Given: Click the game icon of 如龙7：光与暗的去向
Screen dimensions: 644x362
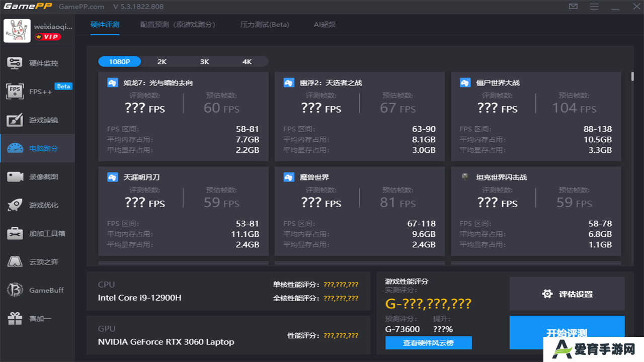Looking at the screenshot, I should click(113, 82).
